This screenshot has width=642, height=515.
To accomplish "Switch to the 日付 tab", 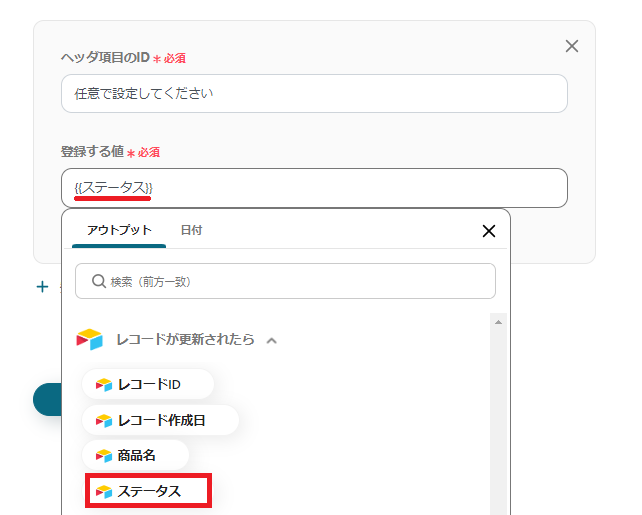I will (191, 230).
